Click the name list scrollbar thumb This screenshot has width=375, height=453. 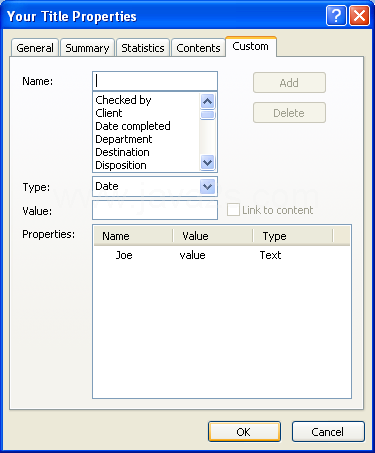(208, 115)
